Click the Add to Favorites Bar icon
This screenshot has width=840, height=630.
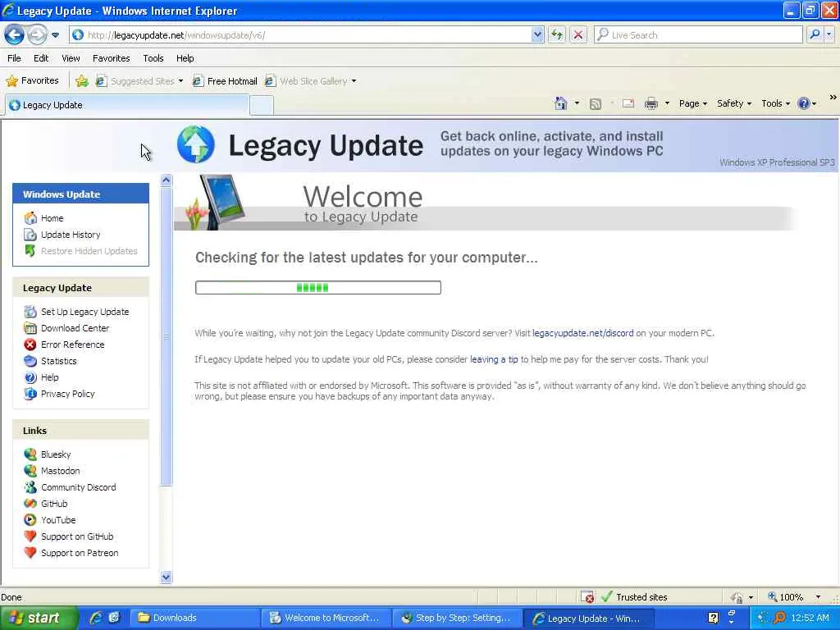tap(81, 81)
